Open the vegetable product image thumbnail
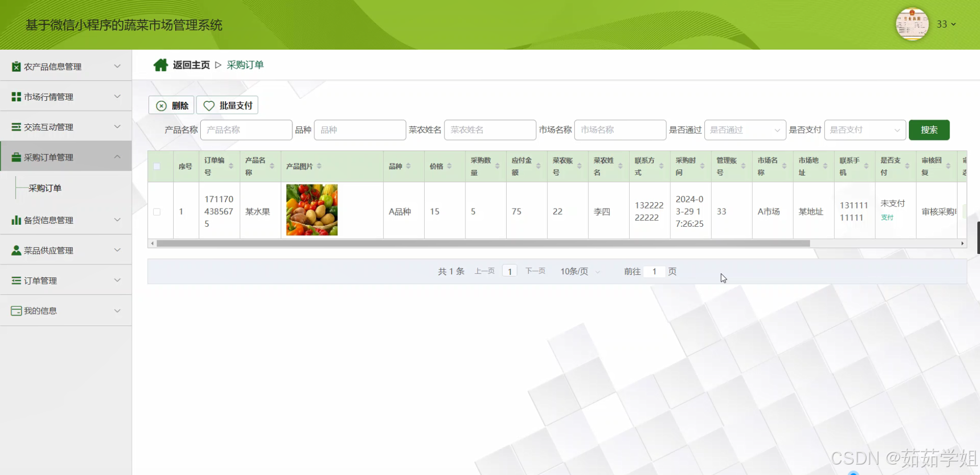This screenshot has height=475, width=980. (x=312, y=210)
